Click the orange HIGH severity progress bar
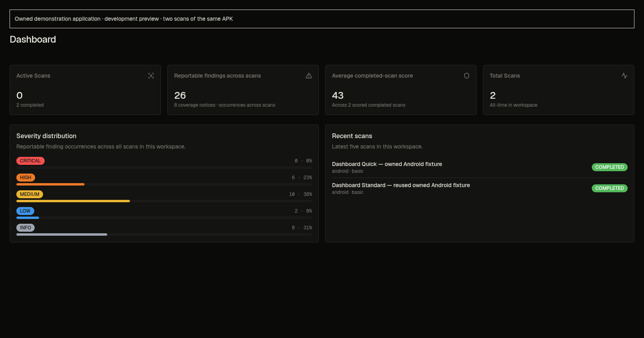Screen dimensions: 644x338 [50, 184]
